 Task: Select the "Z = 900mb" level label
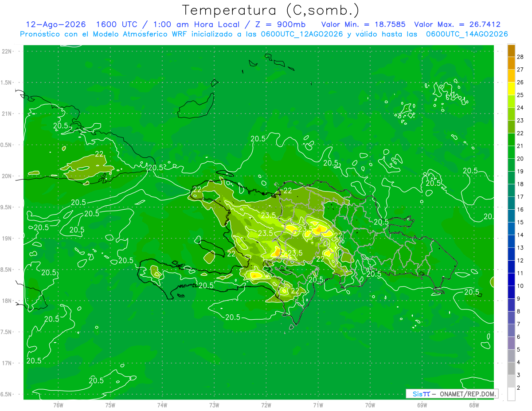pyautogui.click(x=281, y=24)
